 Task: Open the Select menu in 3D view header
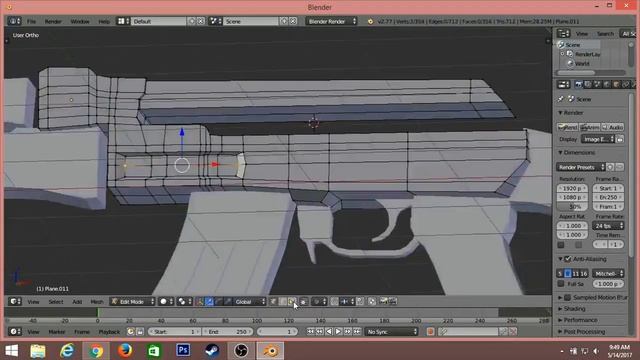[56, 302]
